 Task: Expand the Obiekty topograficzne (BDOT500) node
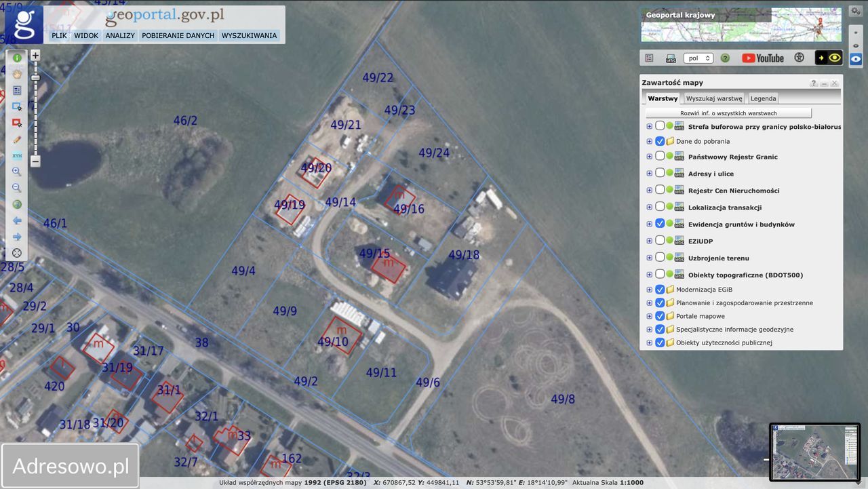(649, 275)
